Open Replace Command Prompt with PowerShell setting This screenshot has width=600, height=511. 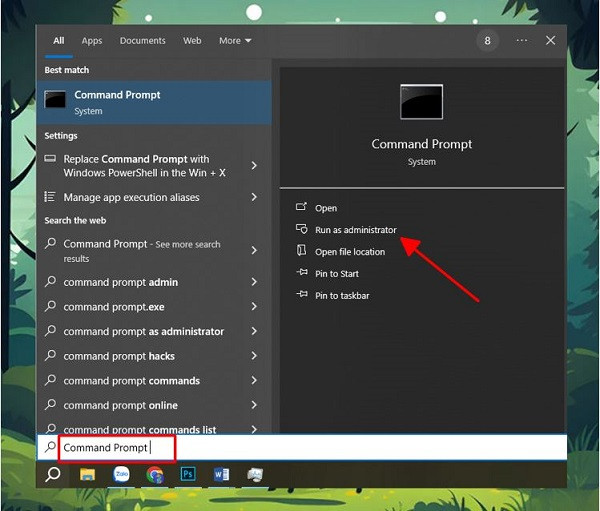click(x=144, y=166)
